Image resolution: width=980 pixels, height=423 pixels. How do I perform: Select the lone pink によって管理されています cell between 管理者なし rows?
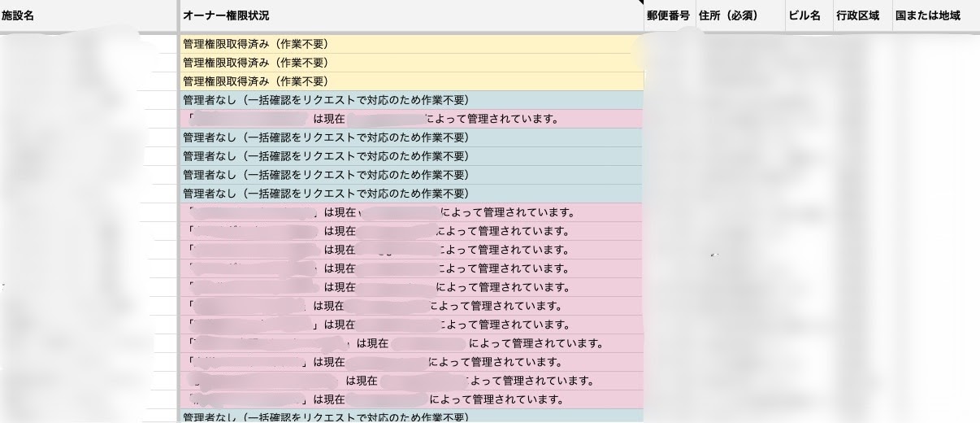click(x=411, y=119)
